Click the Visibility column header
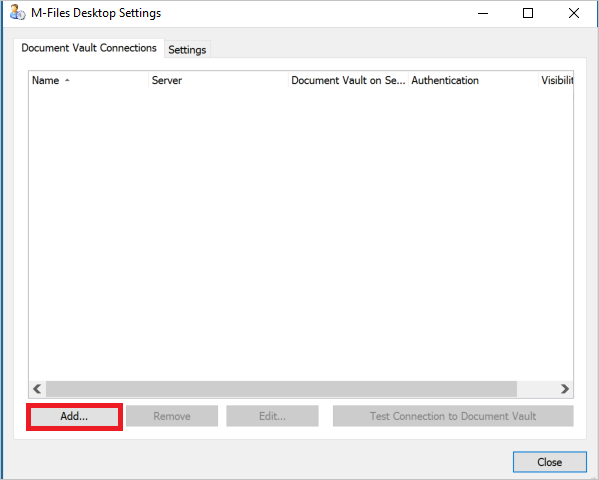This screenshot has height=480, width=599. [x=556, y=80]
